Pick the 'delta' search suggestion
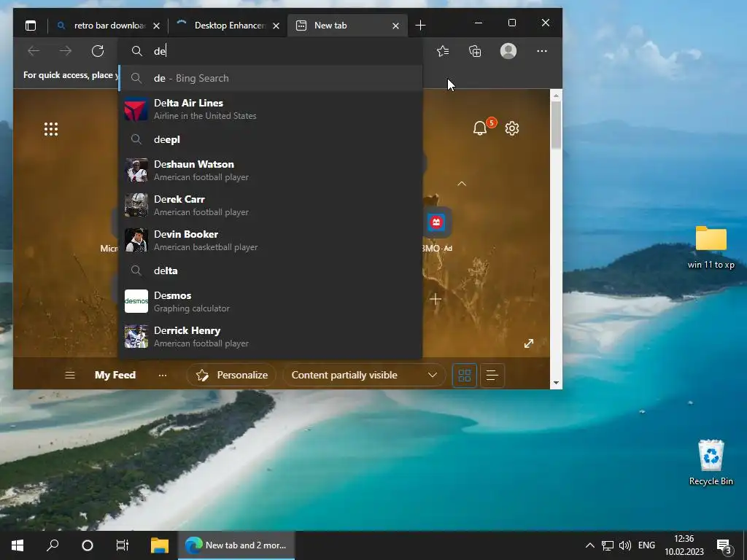The width and height of the screenshot is (747, 560). tap(271, 271)
